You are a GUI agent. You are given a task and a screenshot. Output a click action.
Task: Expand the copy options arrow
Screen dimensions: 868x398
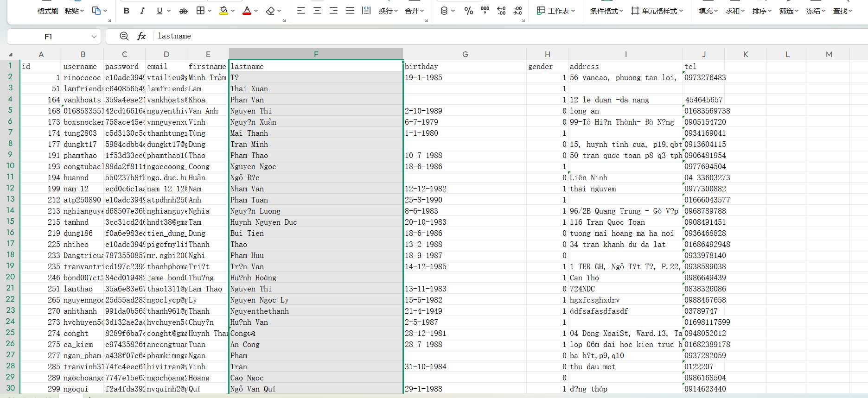click(x=105, y=11)
